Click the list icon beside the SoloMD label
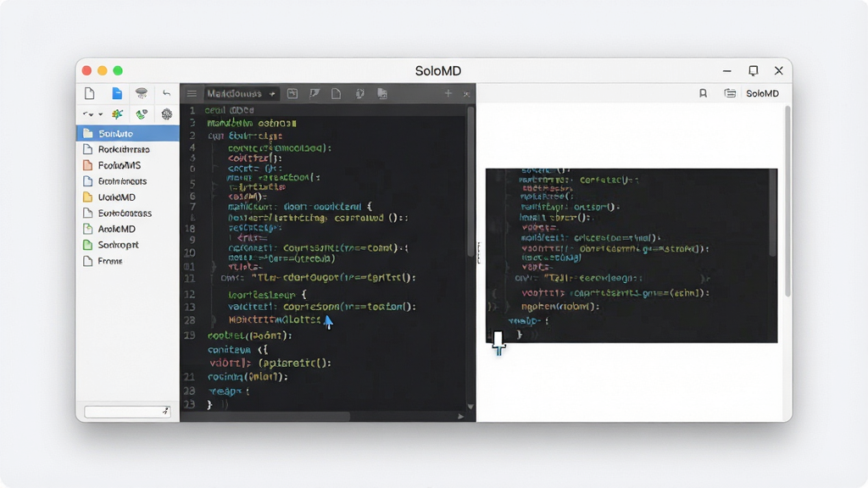Screen dimensions: 868x488 [x=730, y=93]
